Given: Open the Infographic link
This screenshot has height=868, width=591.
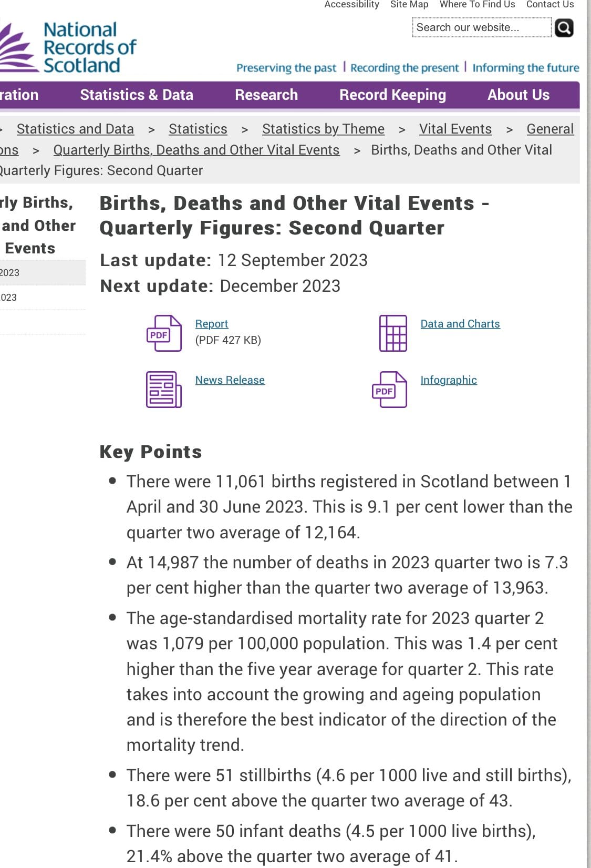Looking at the screenshot, I should (x=449, y=380).
